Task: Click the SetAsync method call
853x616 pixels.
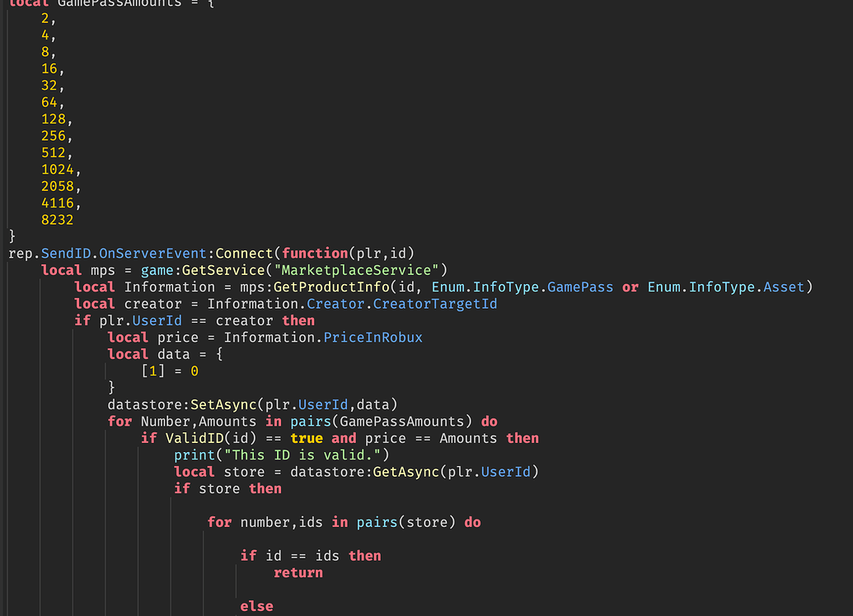Action: tap(212, 404)
